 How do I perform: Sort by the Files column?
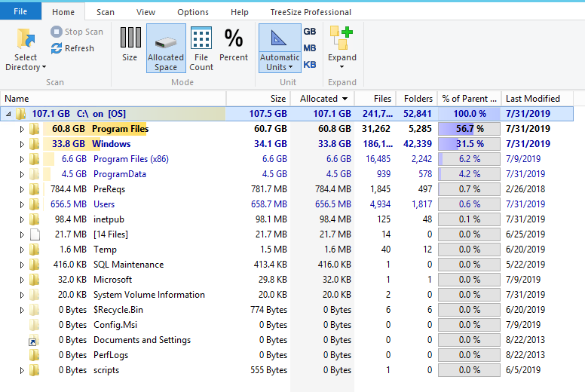tap(375, 99)
